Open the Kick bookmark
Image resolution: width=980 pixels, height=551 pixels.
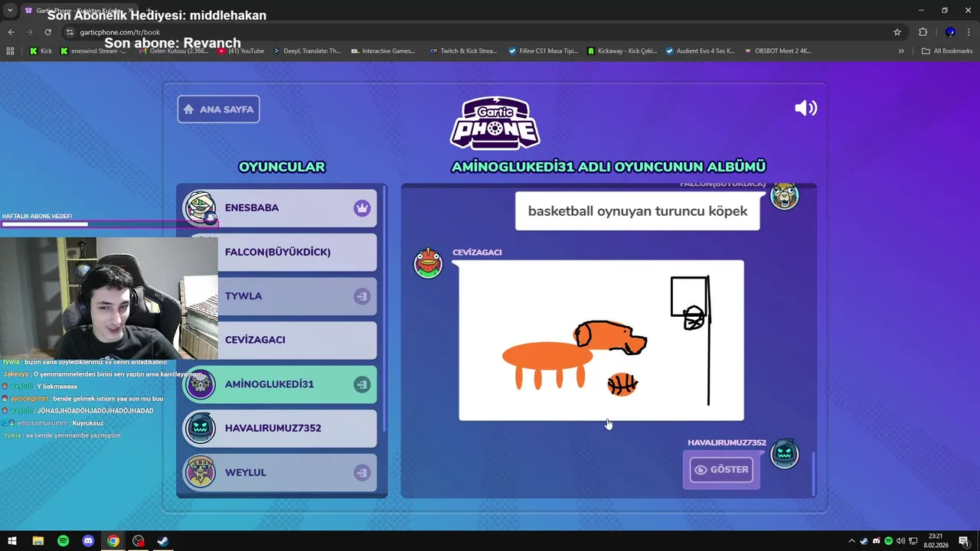click(41, 51)
